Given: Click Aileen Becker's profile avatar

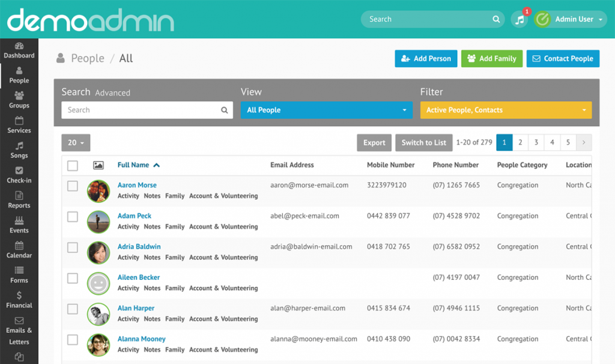Looking at the screenshot, I should coord(98,283).
